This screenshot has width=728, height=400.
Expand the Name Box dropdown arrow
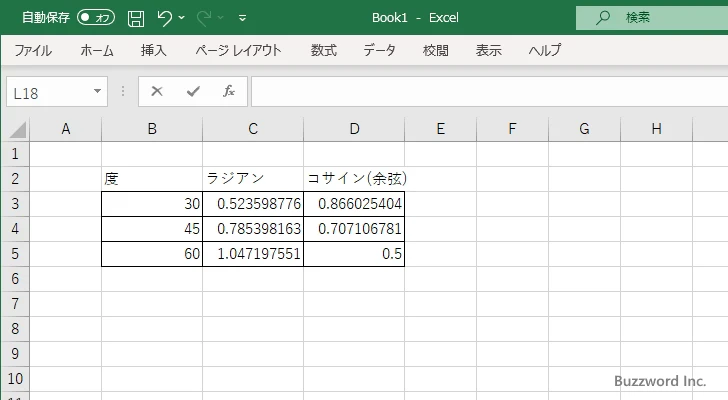98,91
